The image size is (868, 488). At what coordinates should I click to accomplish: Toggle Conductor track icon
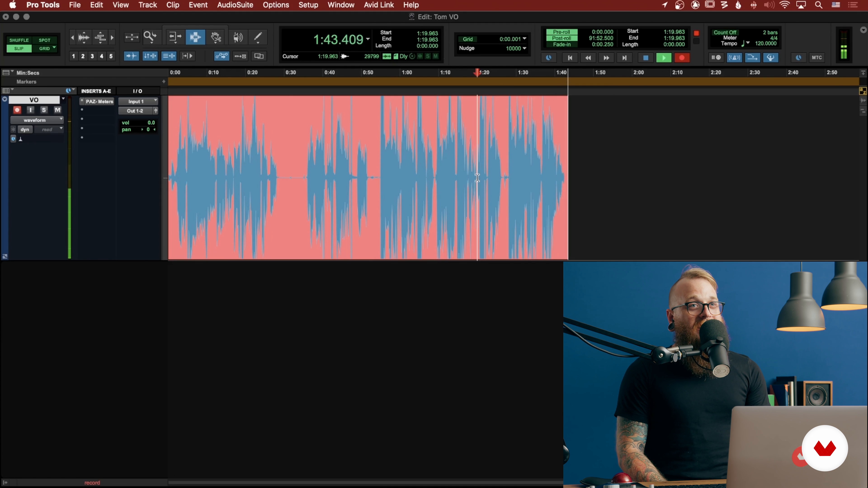[771, 58]
